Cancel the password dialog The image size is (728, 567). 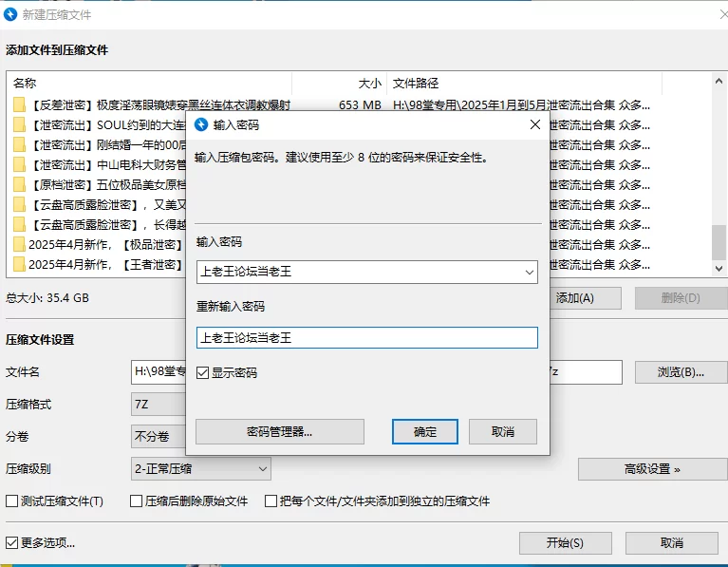(503, 432)
